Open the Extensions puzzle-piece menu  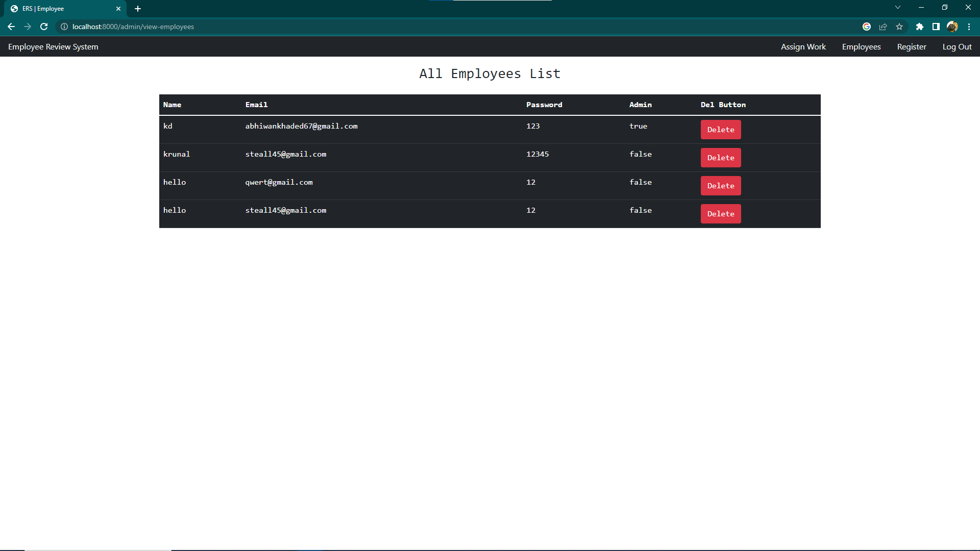(x=920, y=27)
